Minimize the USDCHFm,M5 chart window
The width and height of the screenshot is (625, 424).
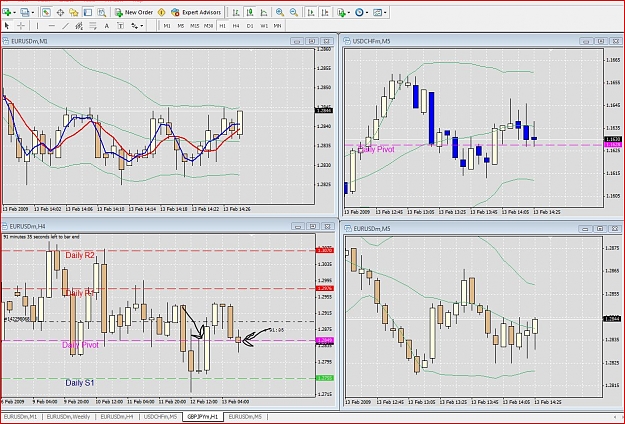586,41
